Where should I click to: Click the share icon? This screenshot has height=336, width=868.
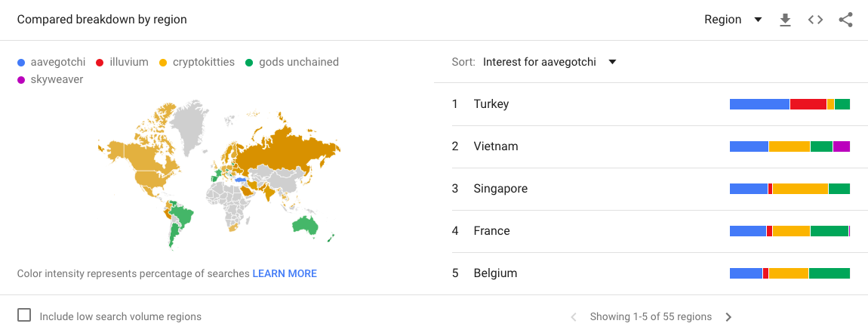point(845,20)
